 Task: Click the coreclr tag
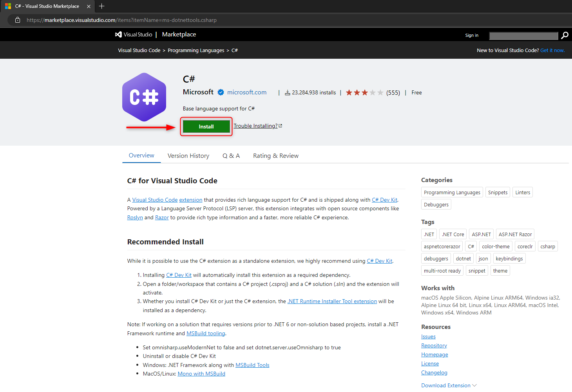tap(525, 246)
